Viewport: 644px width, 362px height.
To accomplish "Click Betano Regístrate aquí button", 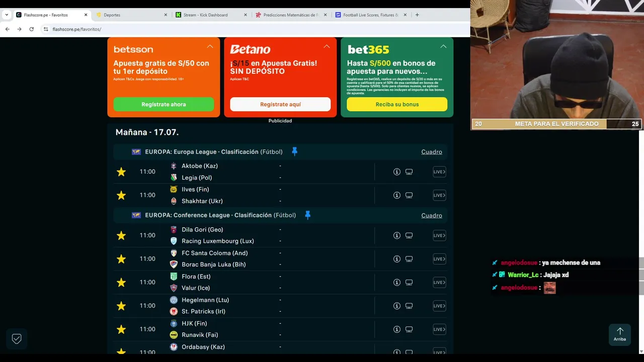I will (x=280, y=104).
